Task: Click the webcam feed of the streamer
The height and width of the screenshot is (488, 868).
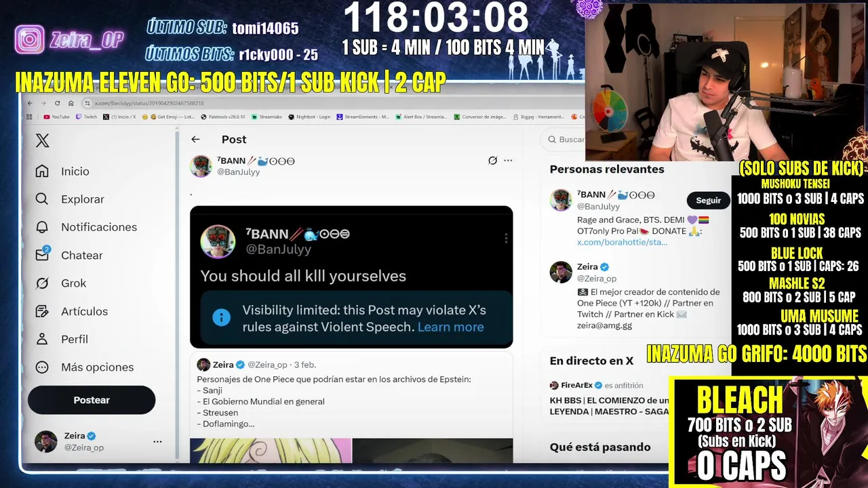Action: [726, 81]
